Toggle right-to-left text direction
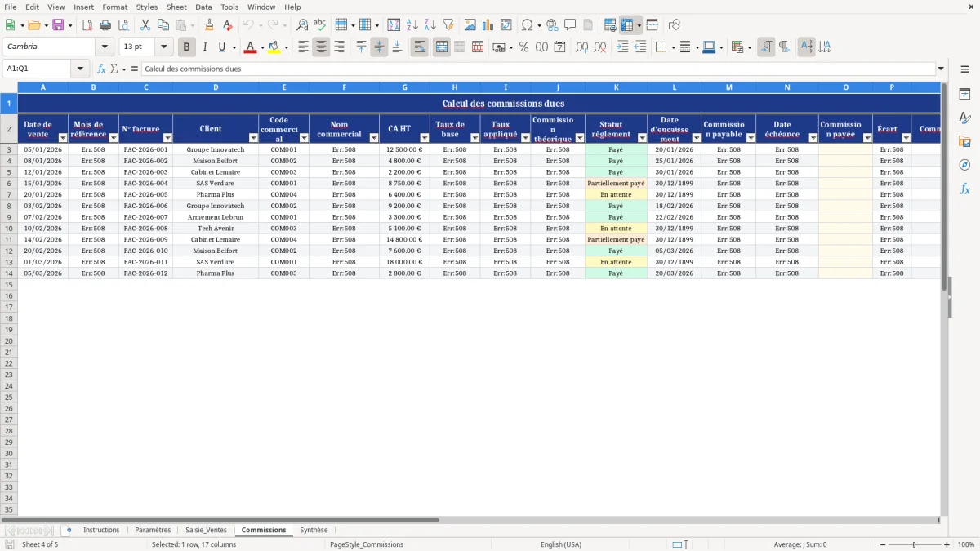This screenshot has width=980, height=551. tap(784, 47)
